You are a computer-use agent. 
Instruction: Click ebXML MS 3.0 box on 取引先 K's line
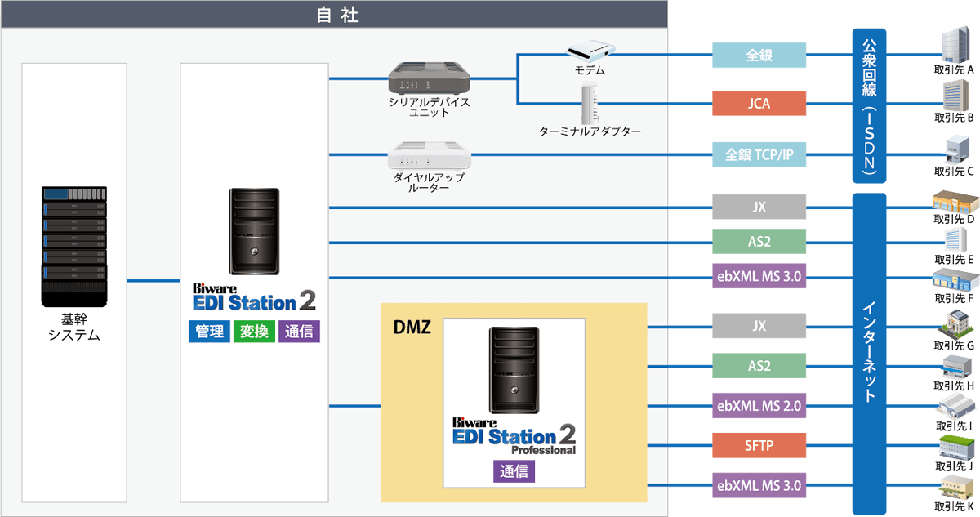coord(759,486)
